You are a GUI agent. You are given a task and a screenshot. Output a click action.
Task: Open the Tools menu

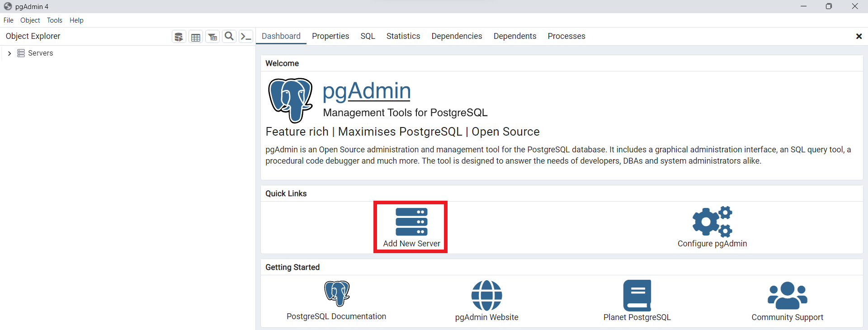pos(55,20)
